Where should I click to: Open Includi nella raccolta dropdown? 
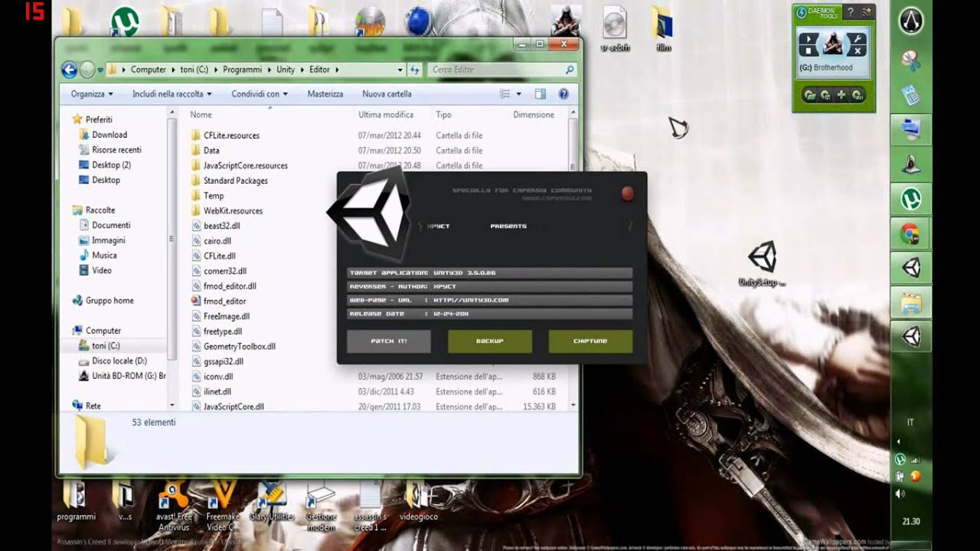(172, 94)
